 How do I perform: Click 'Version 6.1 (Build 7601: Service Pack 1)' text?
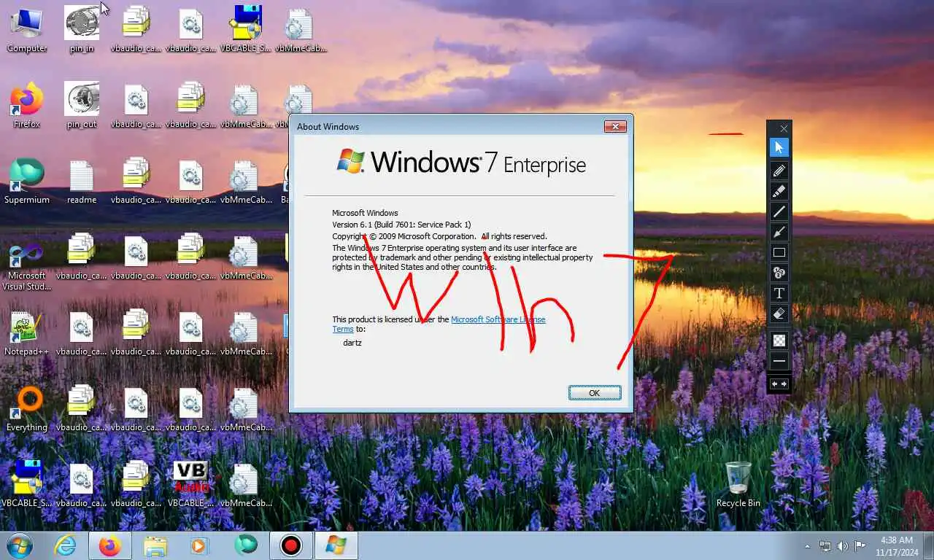401,225
